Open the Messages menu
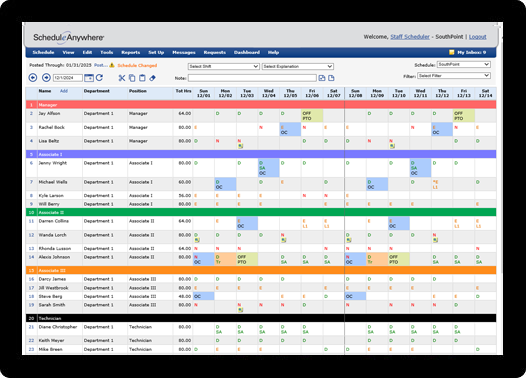Viewport: 526px width, 378px height. tap(184, 52)
